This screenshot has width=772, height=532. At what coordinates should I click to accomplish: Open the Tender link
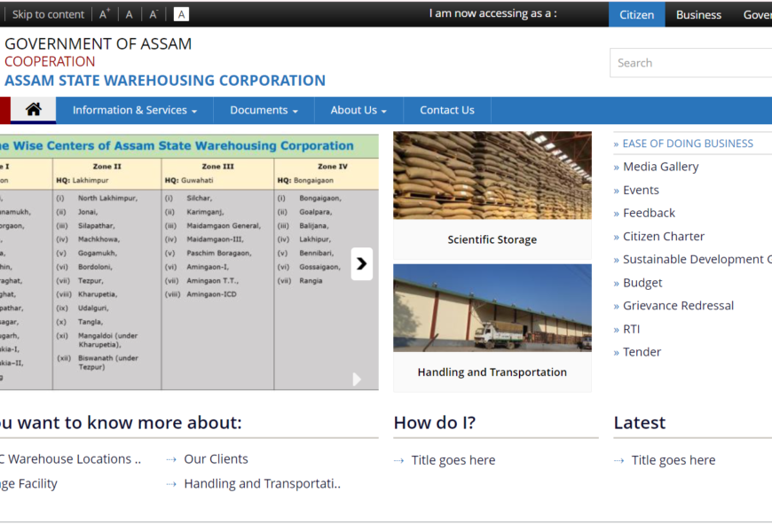642,352
